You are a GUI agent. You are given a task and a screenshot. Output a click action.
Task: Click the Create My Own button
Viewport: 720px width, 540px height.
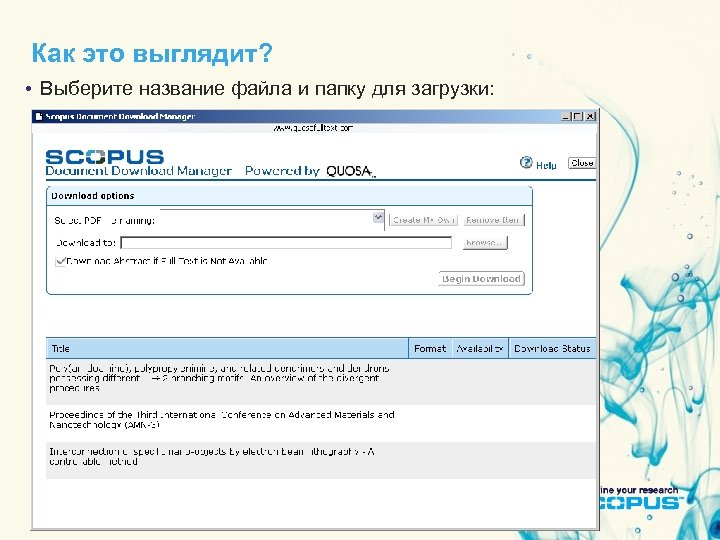(423, 220)
